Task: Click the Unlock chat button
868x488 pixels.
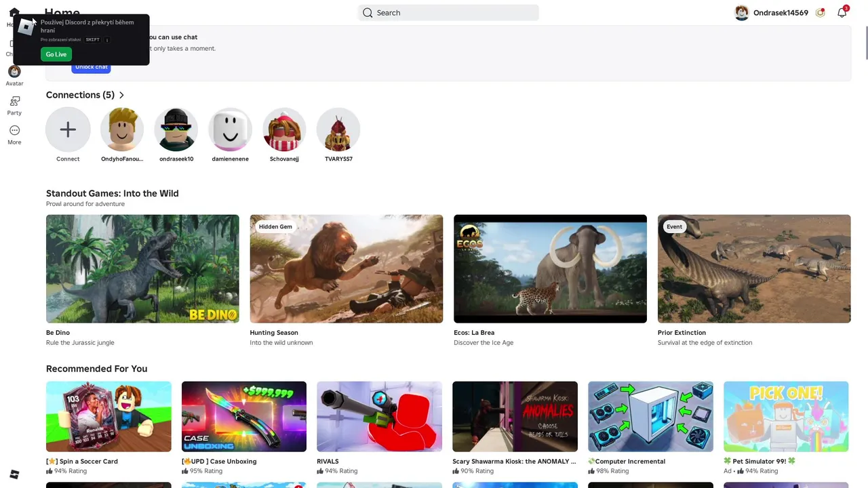Action: [x=91, y=67]
